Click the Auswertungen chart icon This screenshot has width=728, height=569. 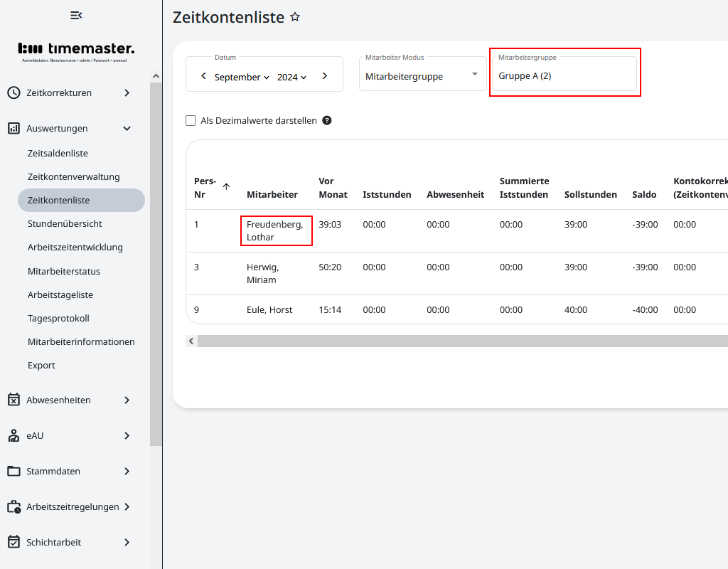[x=14, y=128]
